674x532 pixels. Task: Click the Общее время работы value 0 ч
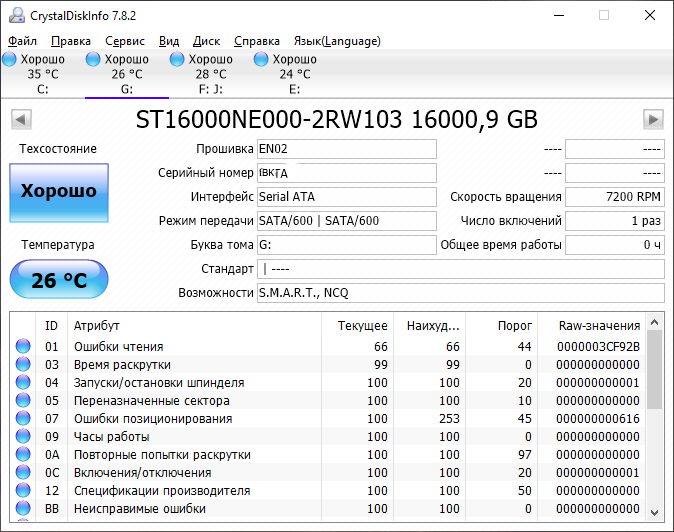click(x=615, y=245)
